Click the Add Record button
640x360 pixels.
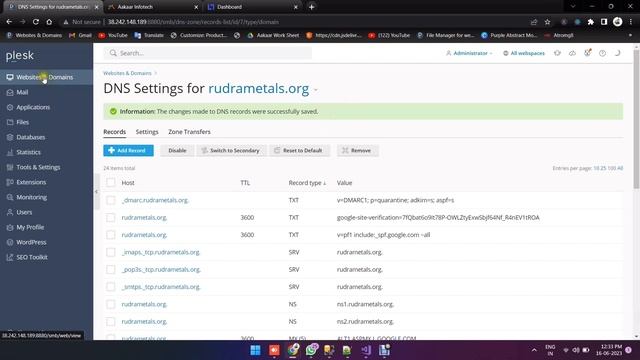[x=128, y=151]
